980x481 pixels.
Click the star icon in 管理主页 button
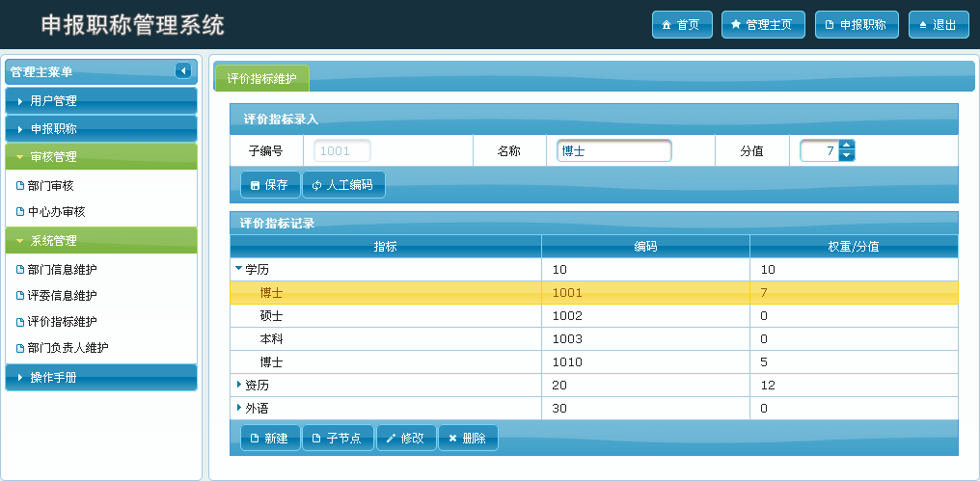[x=736, y=25]
